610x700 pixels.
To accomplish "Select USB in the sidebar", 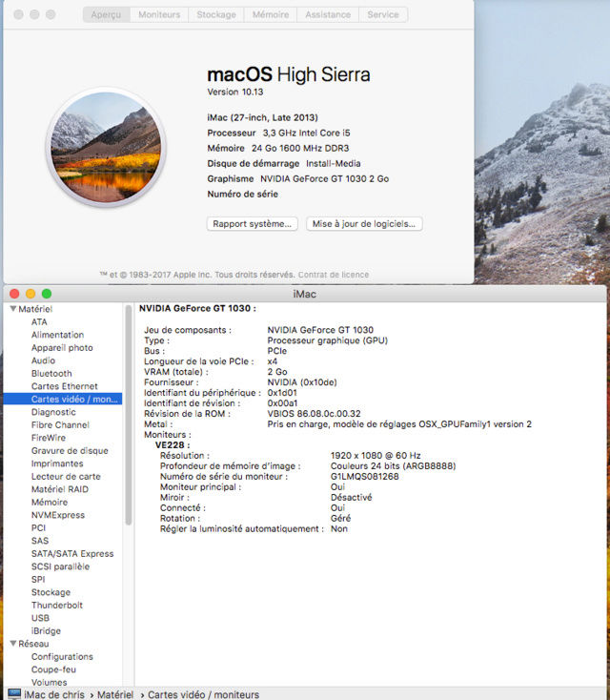I will point(41,618).
